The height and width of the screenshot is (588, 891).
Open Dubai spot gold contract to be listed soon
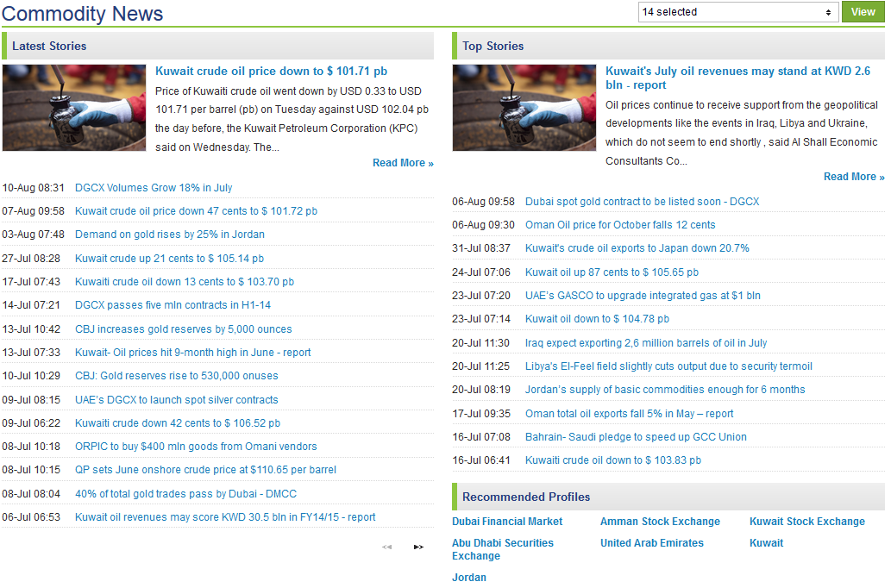pyautogui.click(x=642, y=202)
